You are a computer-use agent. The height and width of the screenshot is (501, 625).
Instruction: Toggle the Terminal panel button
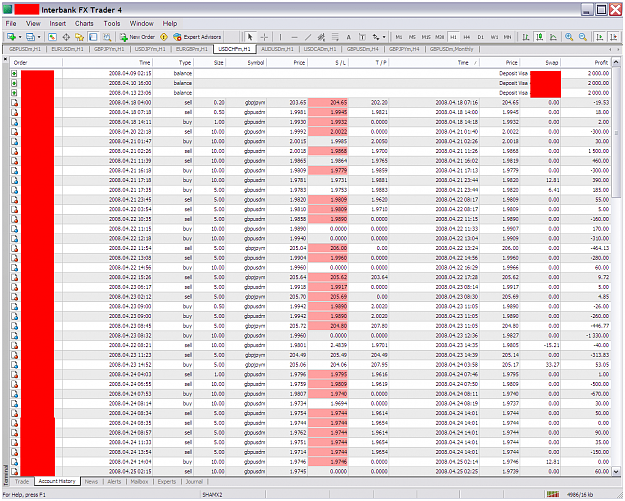pyautogui.click(x=93, y=37)
